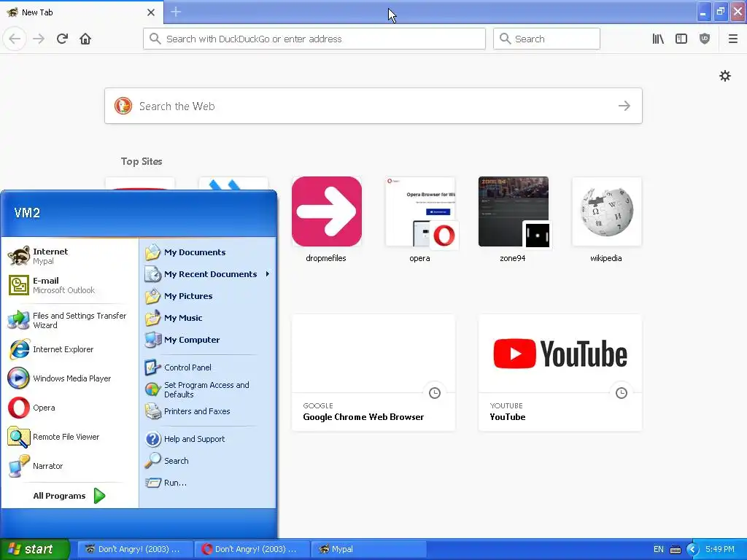Switch to Opera Don't Angry! taskbar window
This screenshot has width=747, height=560.
tap(252, 549)
